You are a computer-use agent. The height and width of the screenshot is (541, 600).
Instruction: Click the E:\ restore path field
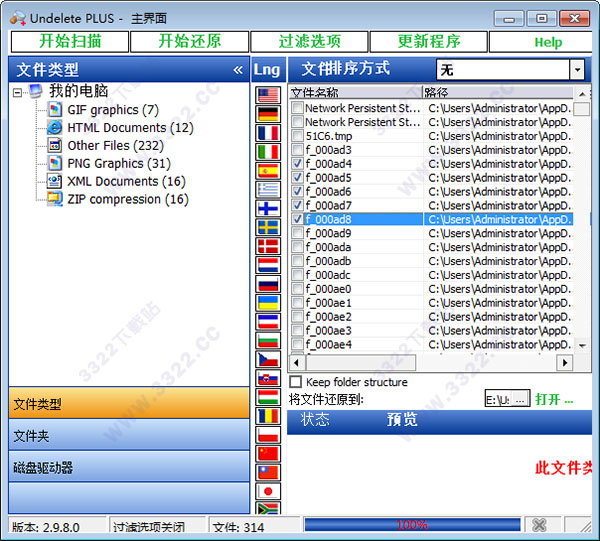click(498, 399)
